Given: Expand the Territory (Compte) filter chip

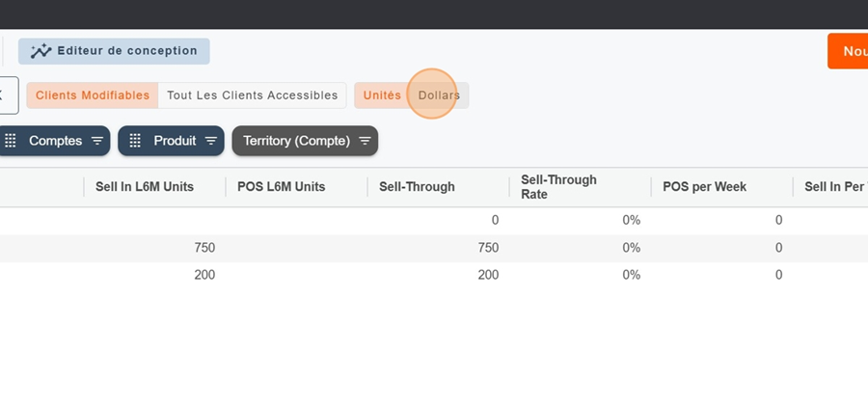Looking at the screenshot, I should (x=295, y=141).
